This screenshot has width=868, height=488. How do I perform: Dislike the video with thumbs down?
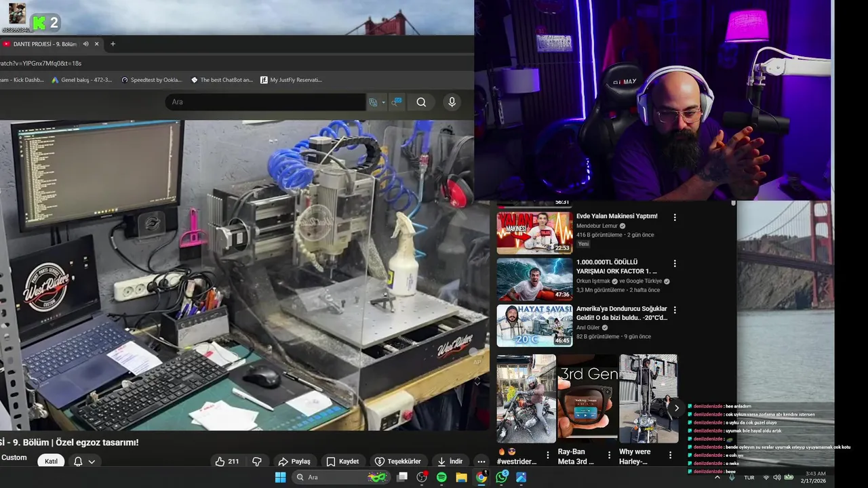click(257, 462)
